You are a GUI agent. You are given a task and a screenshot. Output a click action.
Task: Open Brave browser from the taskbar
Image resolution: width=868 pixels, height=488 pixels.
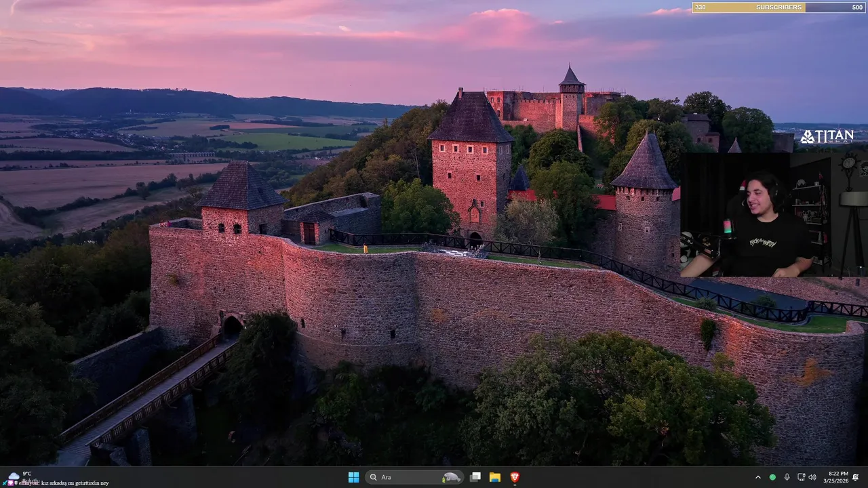coord(515,477)
